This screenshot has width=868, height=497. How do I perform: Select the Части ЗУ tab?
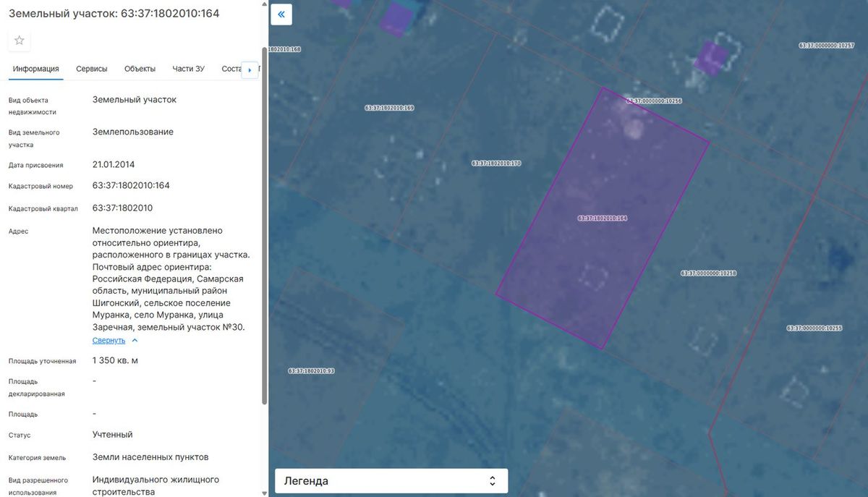(188, 69)
